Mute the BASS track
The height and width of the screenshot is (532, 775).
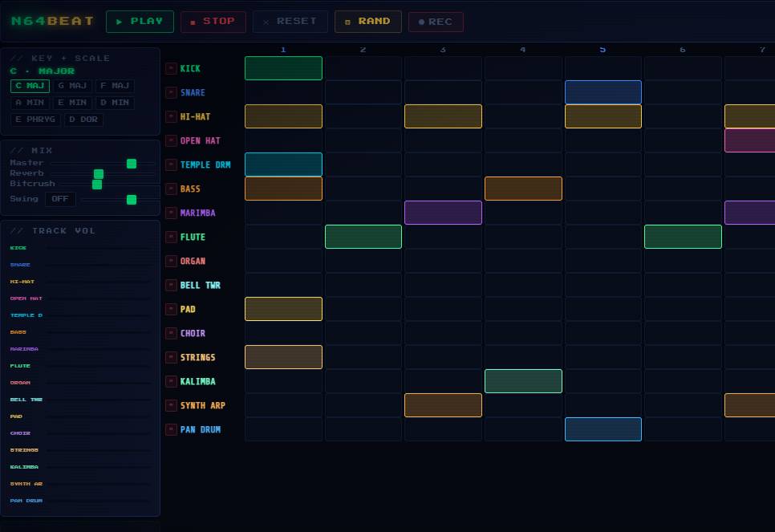point(171,189)
